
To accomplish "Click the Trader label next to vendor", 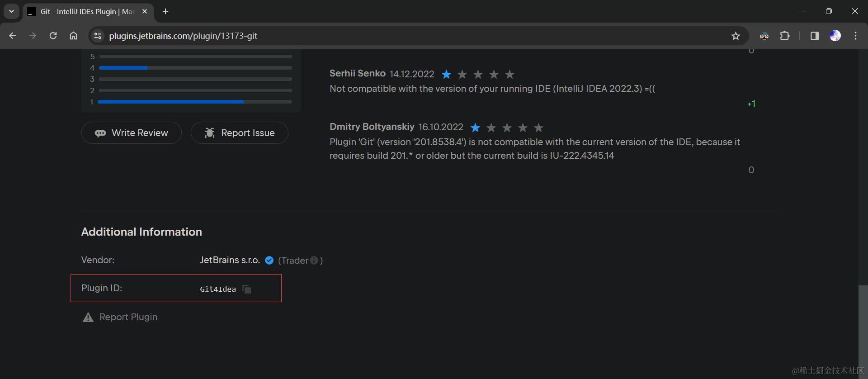I will point(295,261).
